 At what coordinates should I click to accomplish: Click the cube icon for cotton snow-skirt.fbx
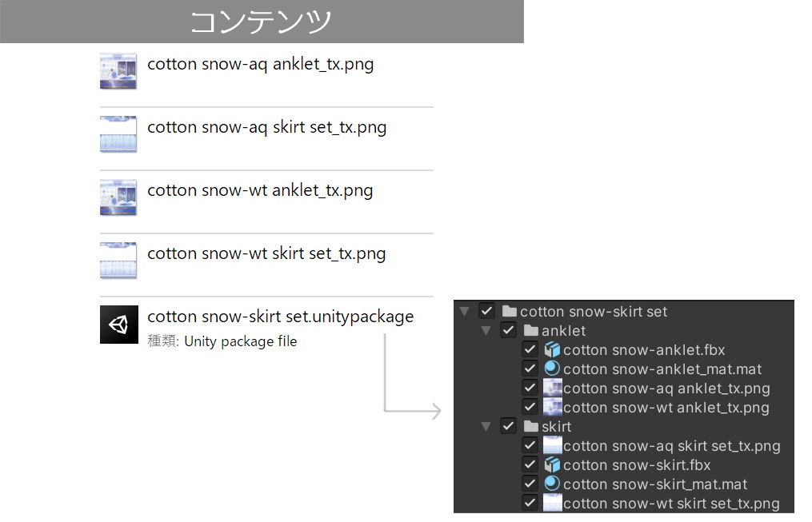pos(552,465)
